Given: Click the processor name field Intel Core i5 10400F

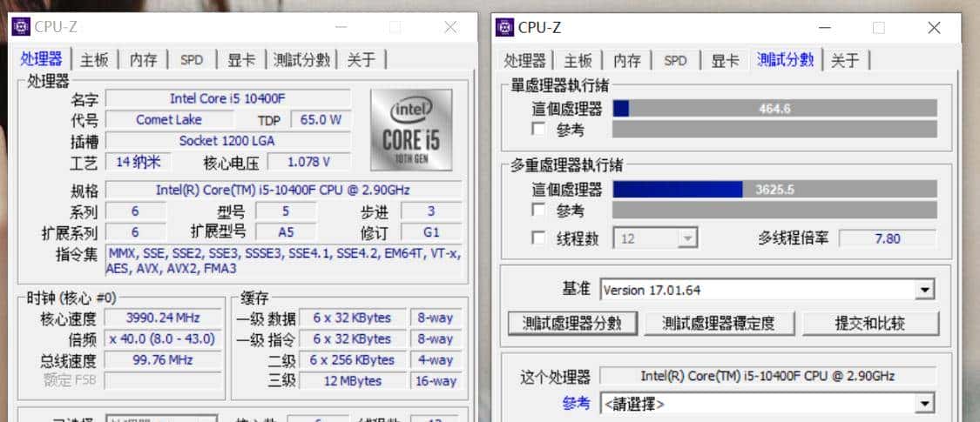Looking at the screenshot, I should (x=227, y=98).
